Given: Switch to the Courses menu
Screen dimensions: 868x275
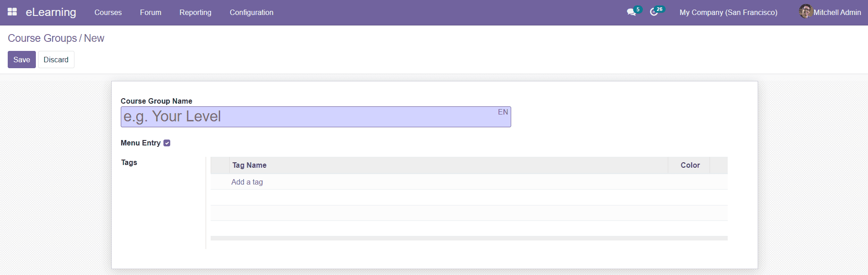Looking at the screenshot, I should coord(108,12).
